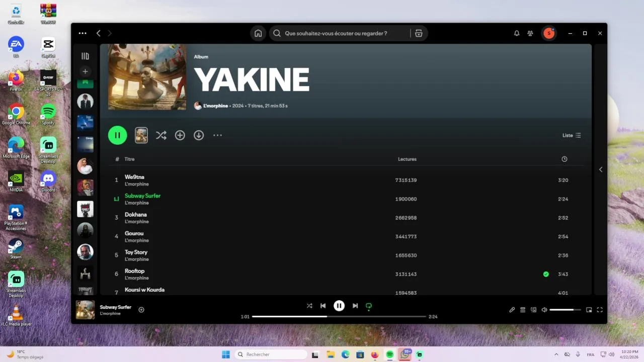Open Spotify from the Windows taskbar
The height and width of the screenshot is (362, 644).
coord(390,354)
